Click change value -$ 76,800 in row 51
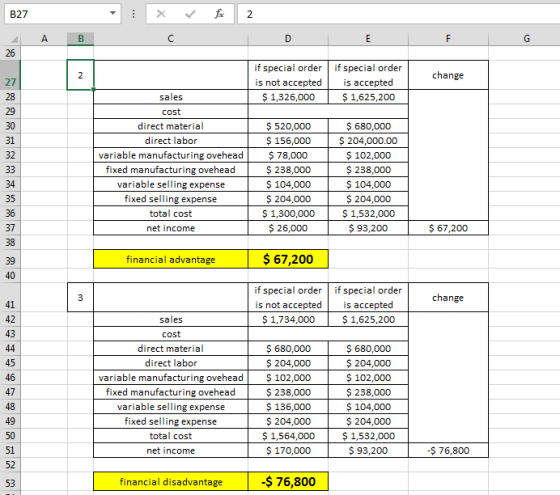The height and width of the screenshot is (495, 560). (x=448, y=450)
